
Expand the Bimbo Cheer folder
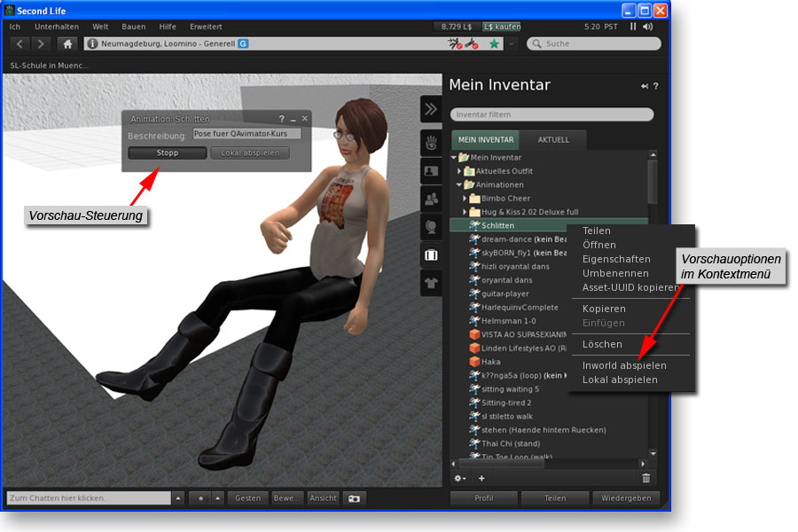click(465, 199)
